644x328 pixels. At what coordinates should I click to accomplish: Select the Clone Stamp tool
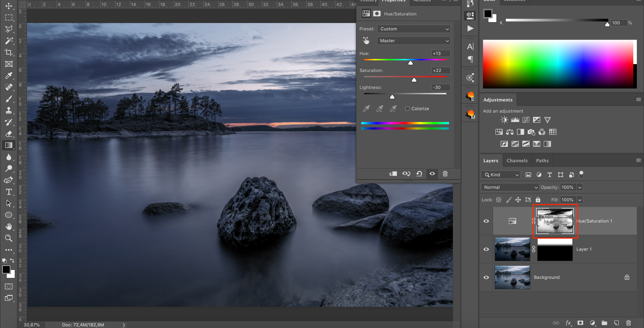pos(9,110)
